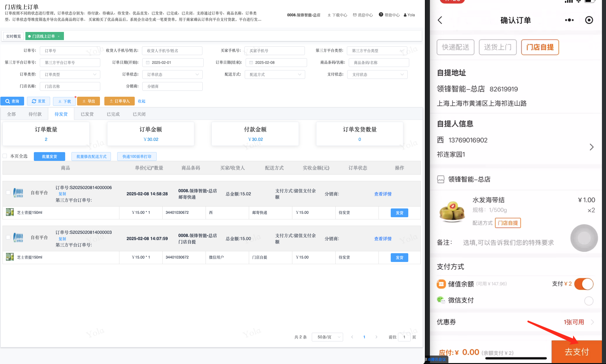
Task: Open the 50条/页 page size dropdown
Action: pos(327,337)
